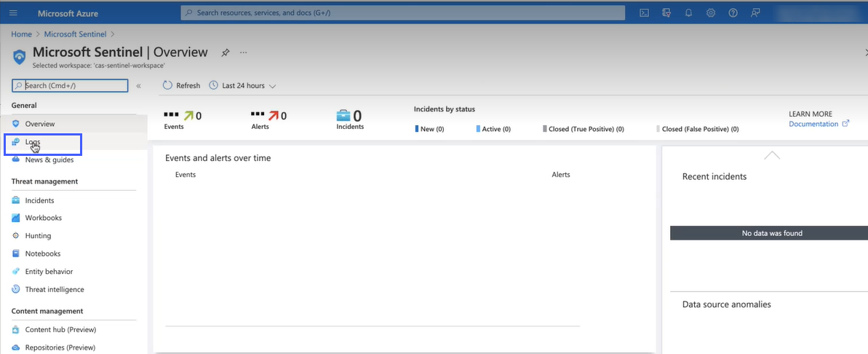
Task: Click the New (0) blue status swatch
Action: click(x=417, y=128)
